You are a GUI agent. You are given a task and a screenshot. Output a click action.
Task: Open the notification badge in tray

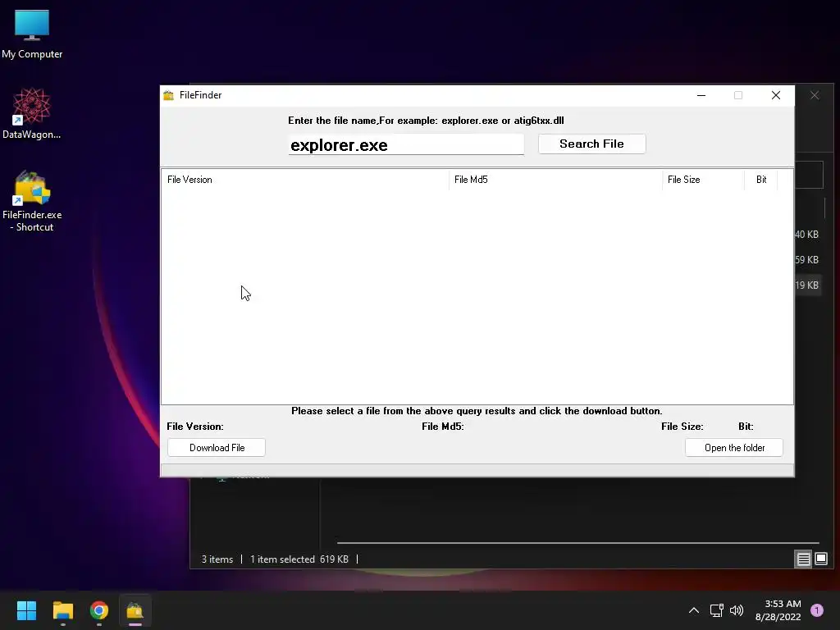(817, 610)
